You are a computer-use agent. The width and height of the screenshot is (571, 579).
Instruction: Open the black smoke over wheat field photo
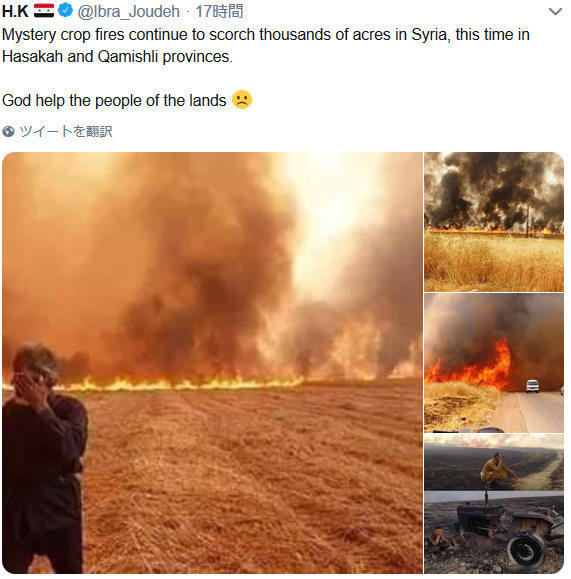click(494, 222)
